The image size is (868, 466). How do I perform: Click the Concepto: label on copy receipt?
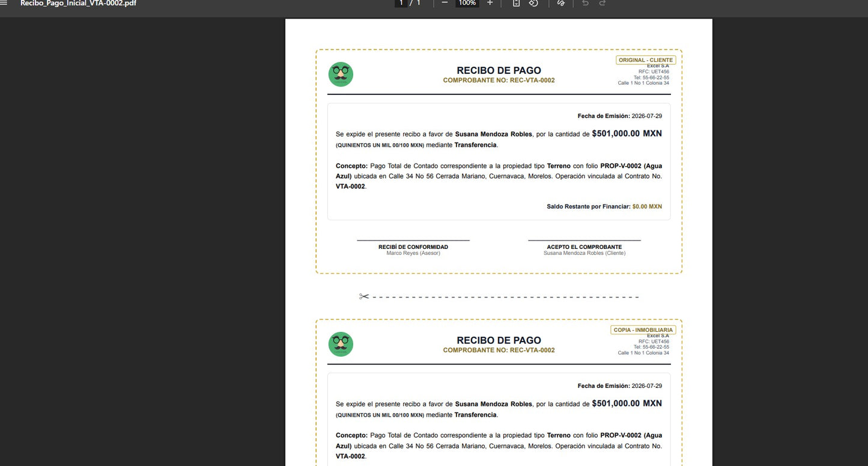351,435
